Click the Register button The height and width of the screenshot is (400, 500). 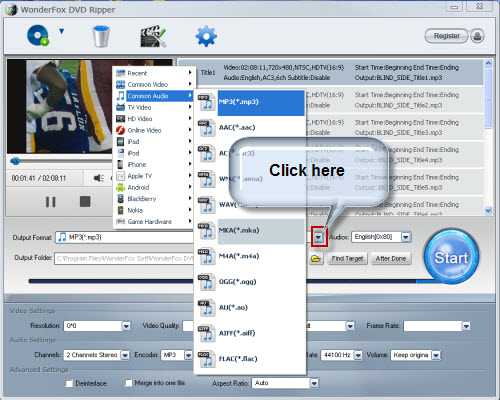pos(446,36)
